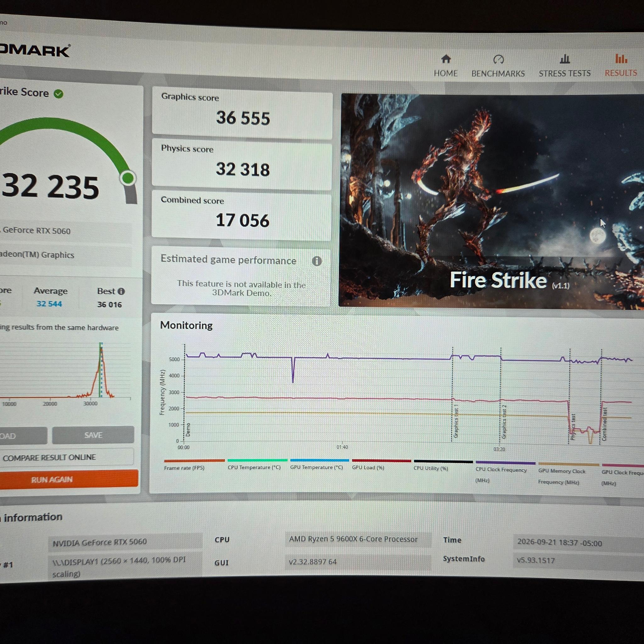Click the Graphics test 1 chart marker
This screenshot has height=644, width=644.
click(456, 421)
